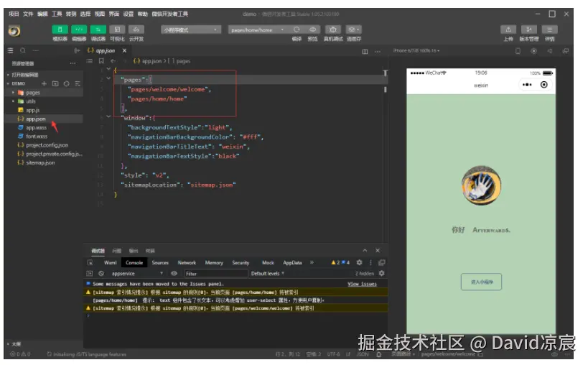Detach the simulator window icon
Viewport: 588px width, 365px height.
(x=566, y=50)
